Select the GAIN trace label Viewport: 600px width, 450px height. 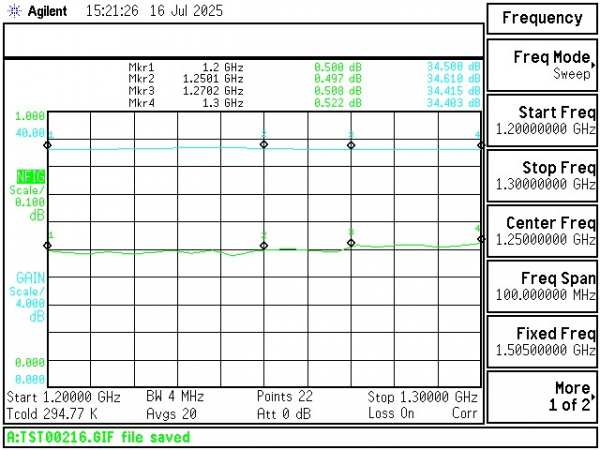(31, 277)
